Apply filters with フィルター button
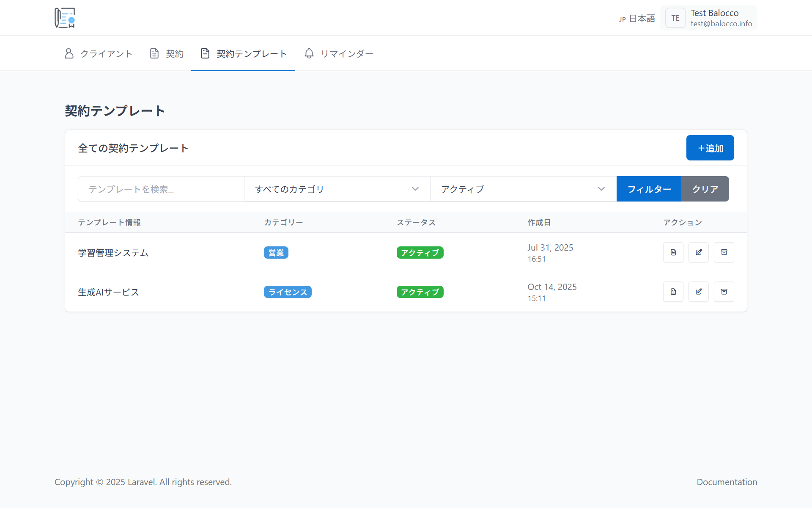This screenshot has width=812, height=508. (x=649, y=189)
